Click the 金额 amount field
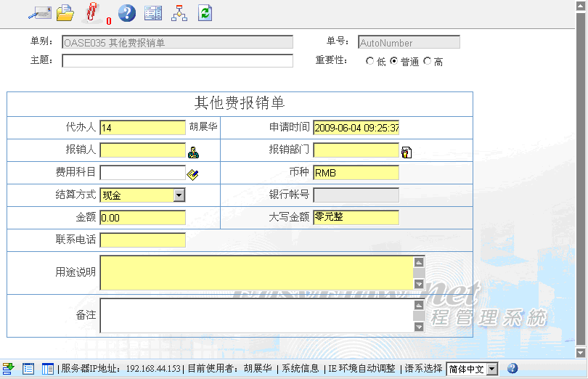588x379 pixels. 142,218
